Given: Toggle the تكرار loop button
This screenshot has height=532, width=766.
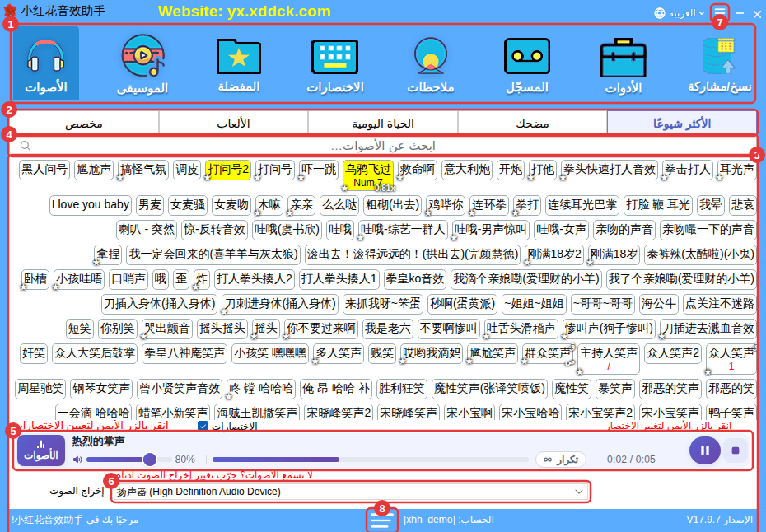Looking at the screenshot, I should [561, 460].
